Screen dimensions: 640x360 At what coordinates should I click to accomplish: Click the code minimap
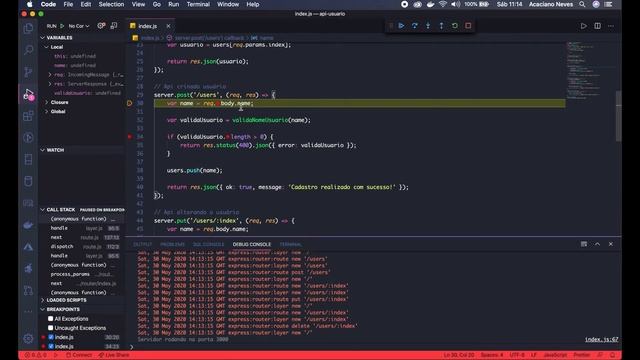[584, 71]
